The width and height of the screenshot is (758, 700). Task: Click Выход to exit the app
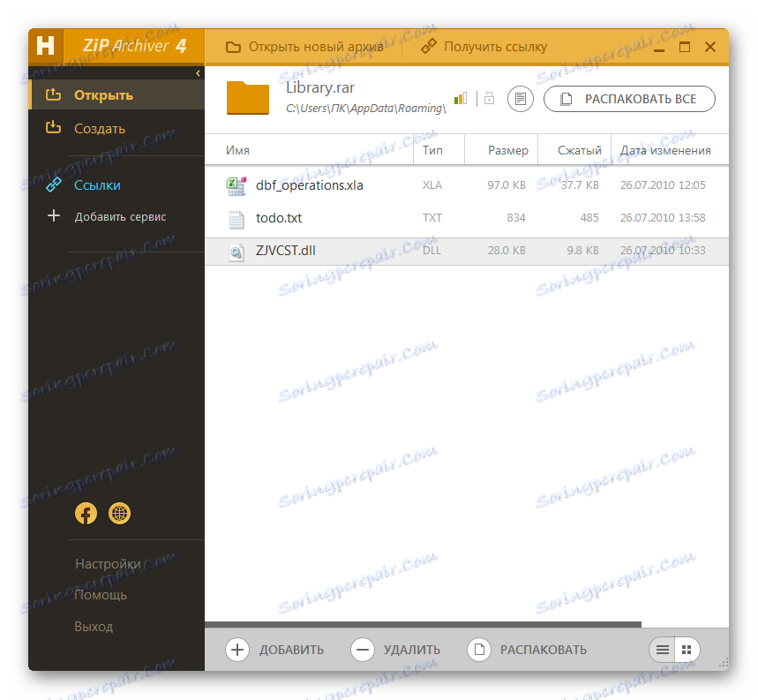coord(94,627)
